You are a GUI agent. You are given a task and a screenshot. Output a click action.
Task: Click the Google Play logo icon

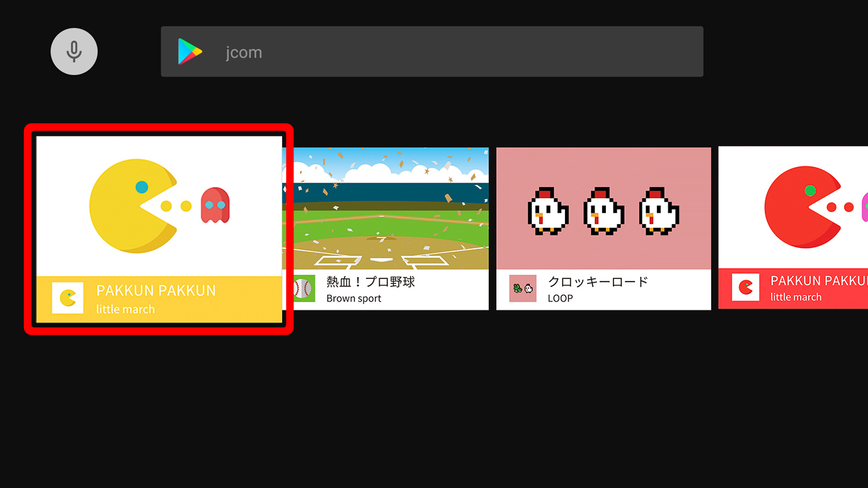190,52
